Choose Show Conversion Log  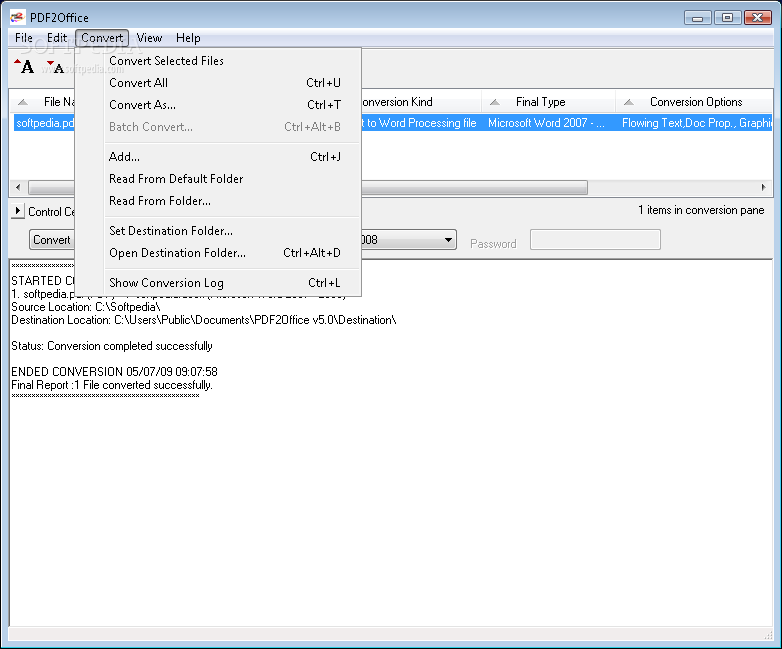click(218, 283)
